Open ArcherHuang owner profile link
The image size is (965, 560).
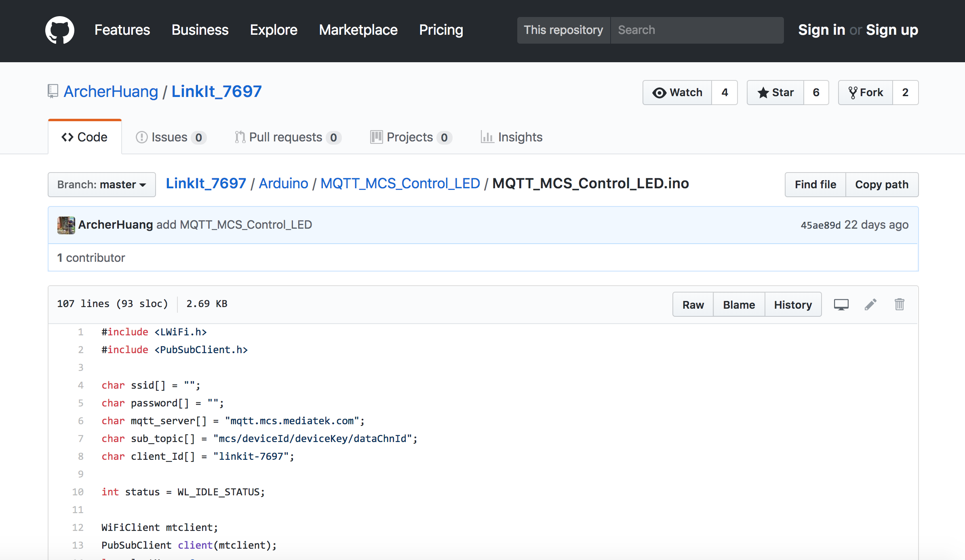click(111, 92)
